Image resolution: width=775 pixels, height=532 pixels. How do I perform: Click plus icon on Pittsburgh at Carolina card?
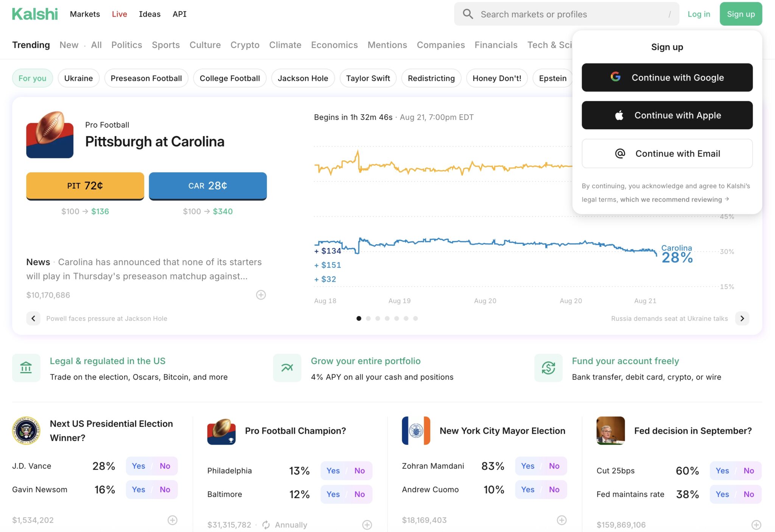coord(261,295)
